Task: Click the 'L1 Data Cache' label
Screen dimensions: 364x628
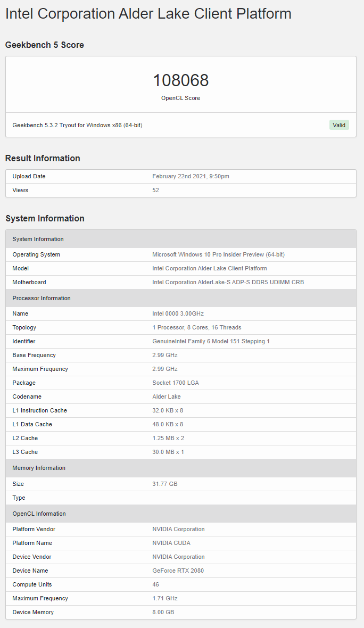Action: [x=32, y=424]
